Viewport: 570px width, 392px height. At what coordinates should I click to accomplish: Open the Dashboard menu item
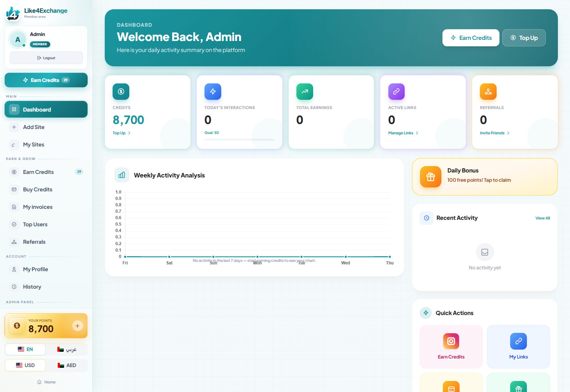46,109
